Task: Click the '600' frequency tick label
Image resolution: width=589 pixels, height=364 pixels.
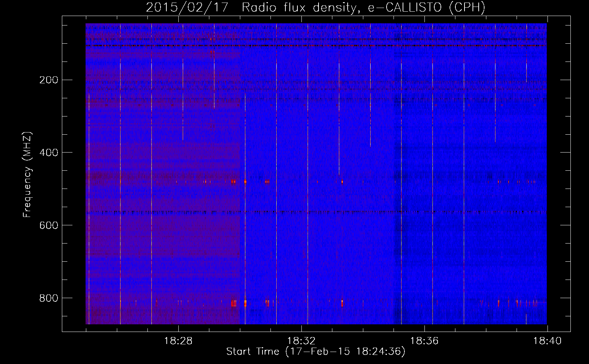Action: pos(48,225)
